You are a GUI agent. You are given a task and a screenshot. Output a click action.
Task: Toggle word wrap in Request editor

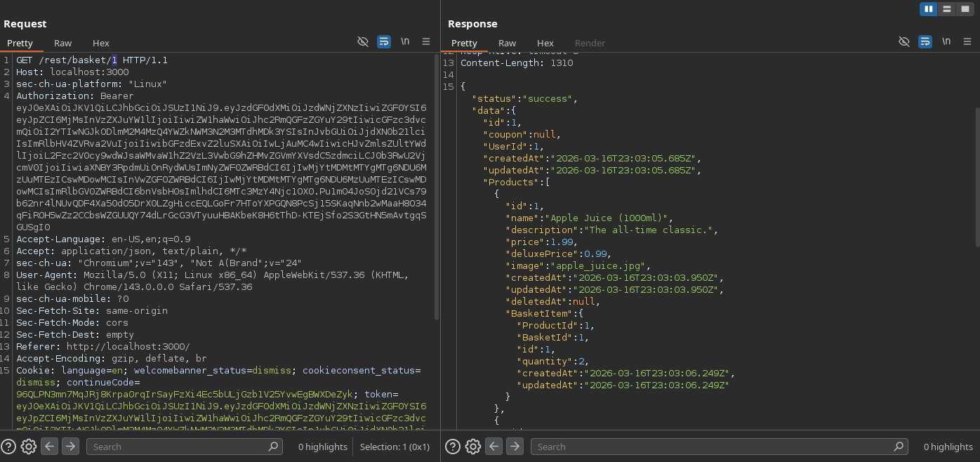point(384,42)
